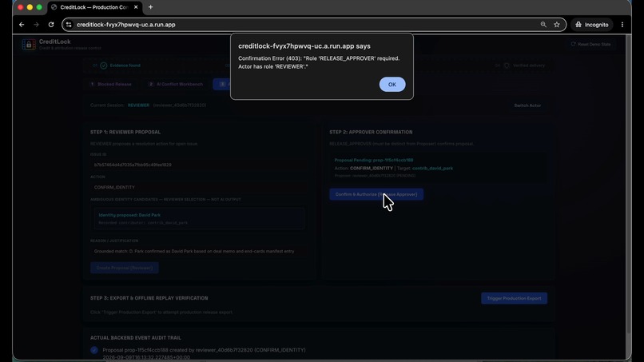
Task: Switch to the AI Conflict Workbench tab
Action: tap(175, 84)
